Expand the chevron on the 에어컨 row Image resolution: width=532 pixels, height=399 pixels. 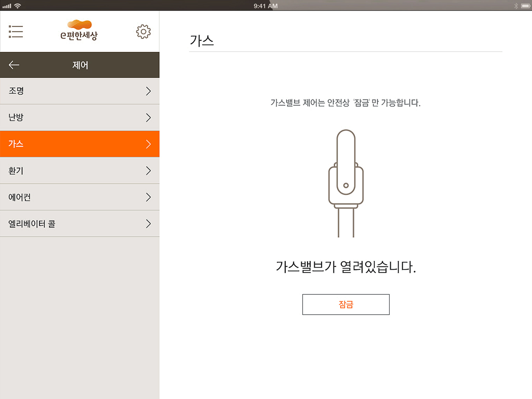coord(148,197)
